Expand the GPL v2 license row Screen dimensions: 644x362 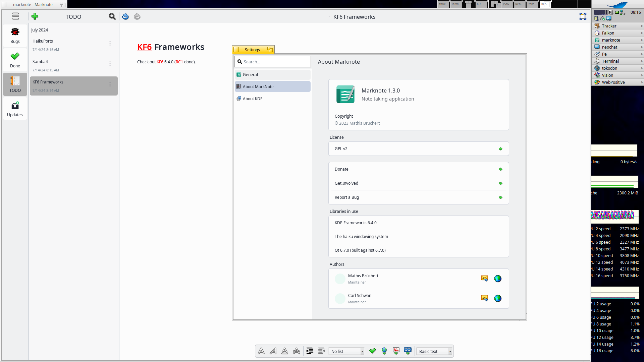419,149
